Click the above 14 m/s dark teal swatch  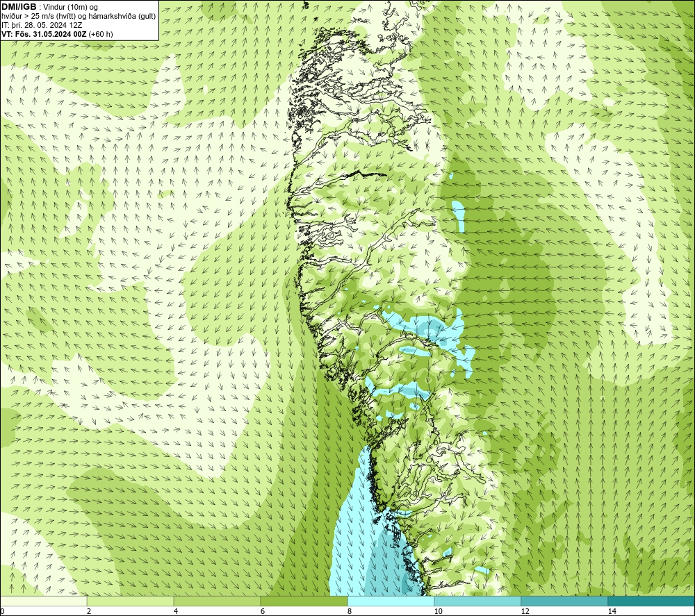coord(652,601)
